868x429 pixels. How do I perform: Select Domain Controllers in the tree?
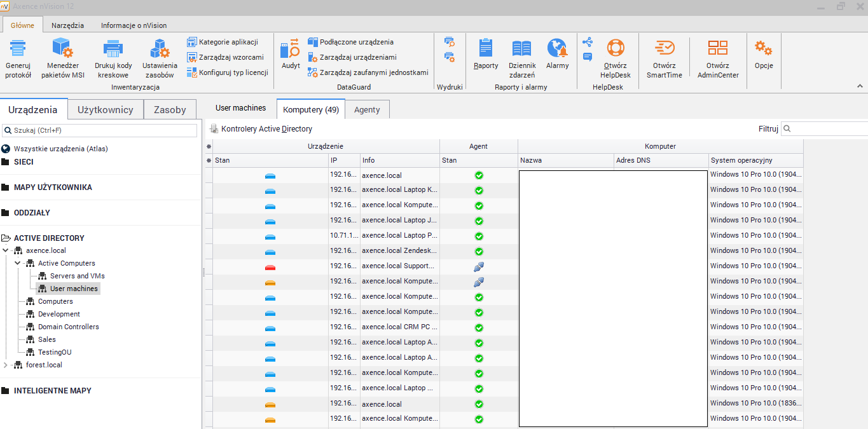click(x=68, y=327)
